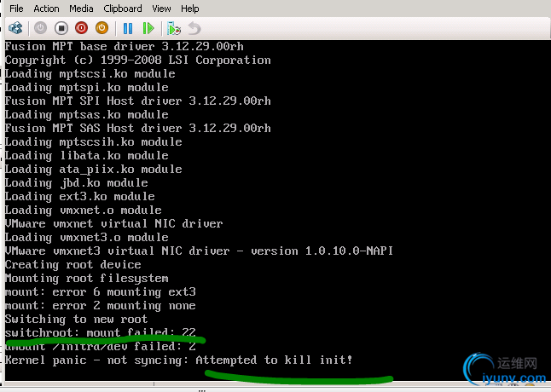551x392 pixels.
Task: Open the File menu
Action: click(16, 9)
